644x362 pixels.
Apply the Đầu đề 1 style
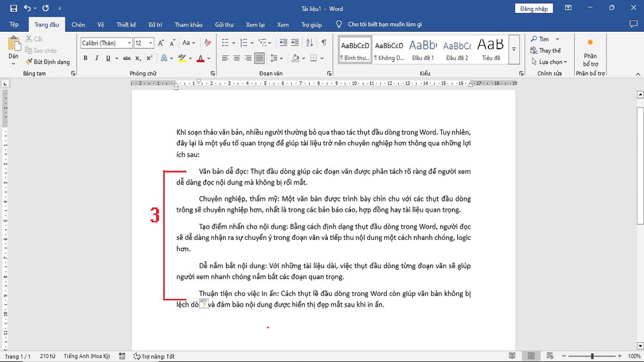click(x=423, y=50)
